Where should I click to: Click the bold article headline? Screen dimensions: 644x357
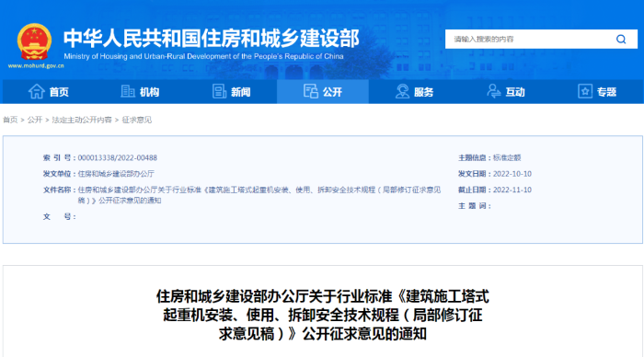(x=323, y=315)
